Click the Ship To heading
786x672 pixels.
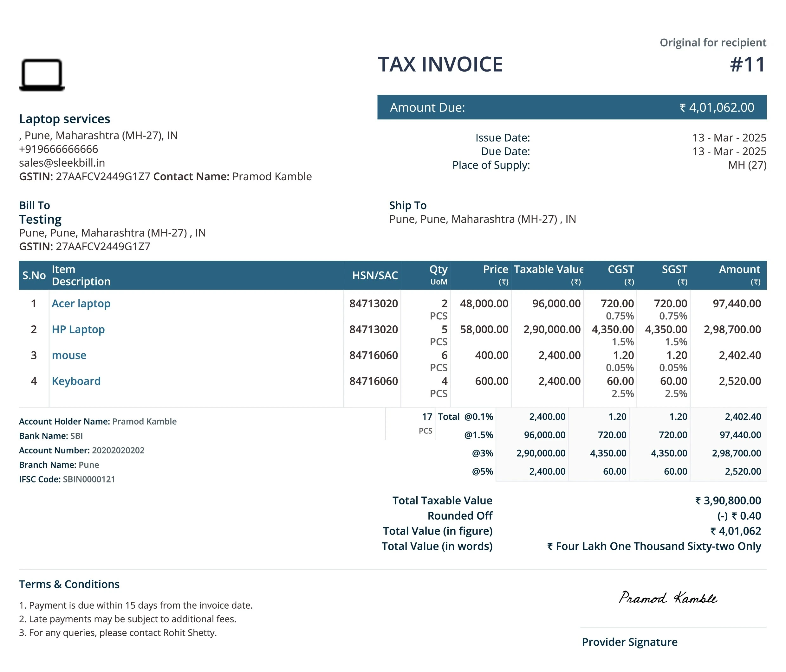(x=408, y=205)
